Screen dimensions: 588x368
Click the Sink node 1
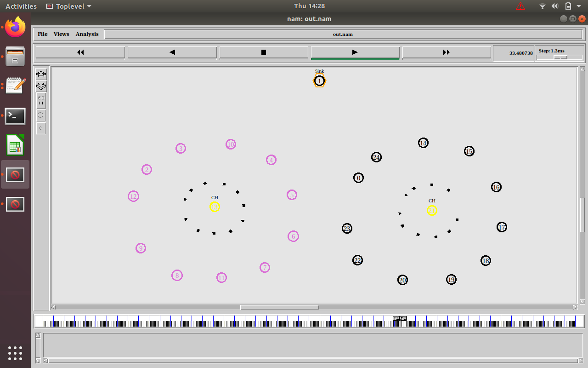319,81
